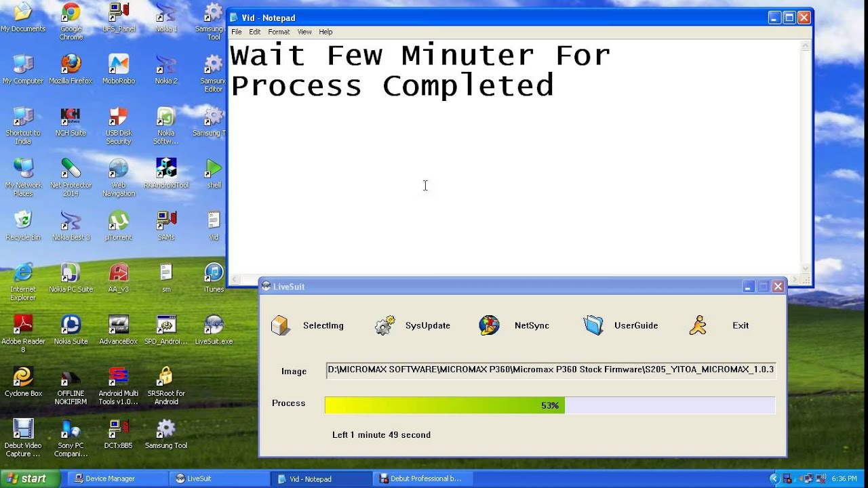
Task: Select the RKAndroidTool desktop icon
Action: [x=166, y=174]
